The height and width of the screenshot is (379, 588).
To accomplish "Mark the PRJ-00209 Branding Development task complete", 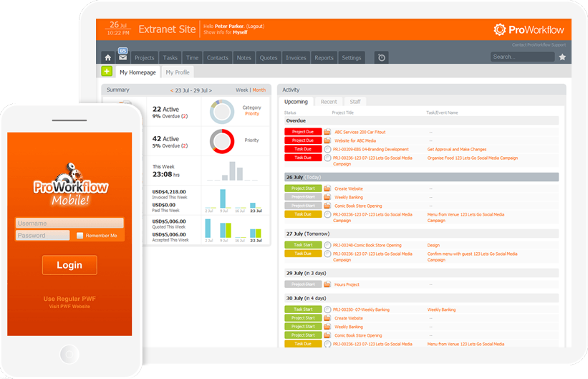I will 327,149.
